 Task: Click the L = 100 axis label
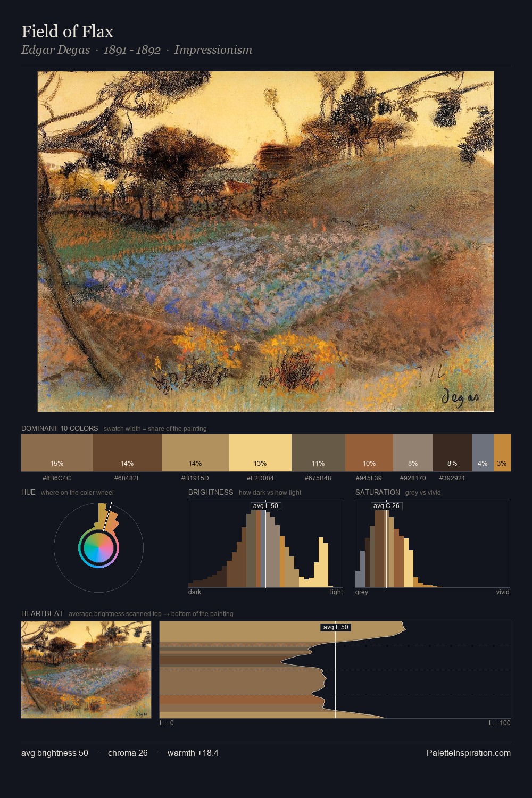[500, 723]
